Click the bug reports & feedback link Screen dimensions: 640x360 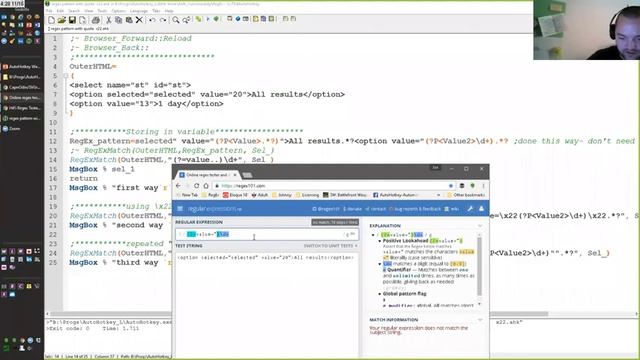pos(415,209)
